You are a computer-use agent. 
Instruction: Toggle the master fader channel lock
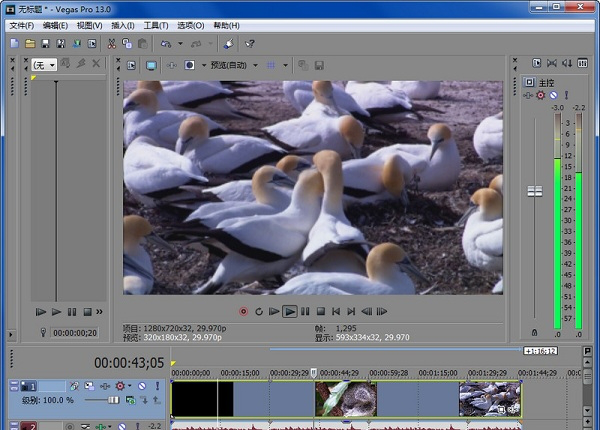[x=535, y=333]
